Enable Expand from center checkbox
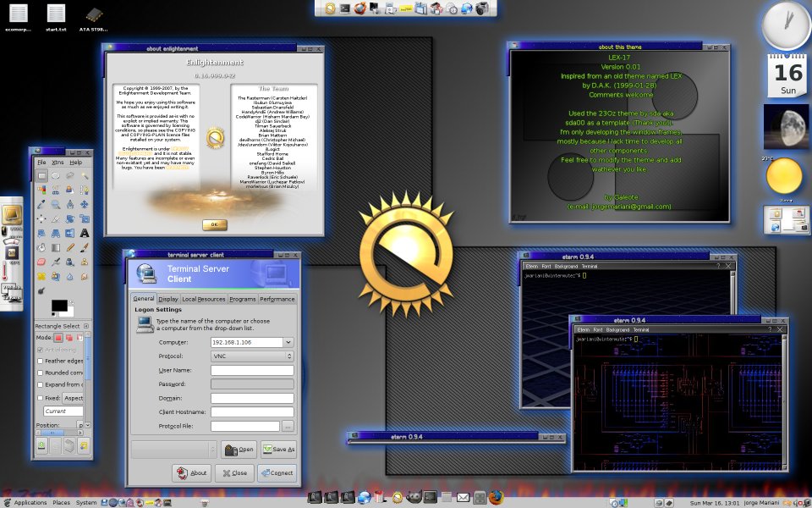 pyautogui.click(x=40, y=384)
